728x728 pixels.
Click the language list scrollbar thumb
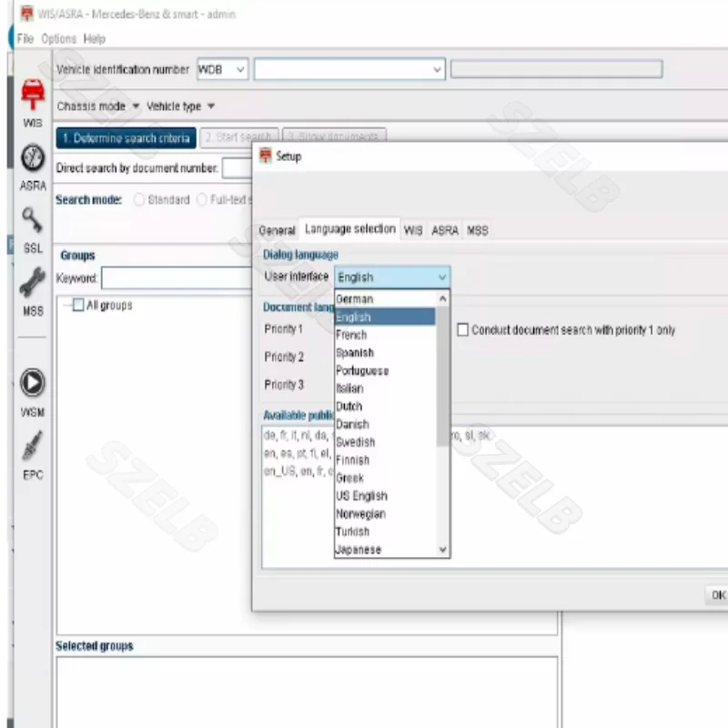pos(443,377)
